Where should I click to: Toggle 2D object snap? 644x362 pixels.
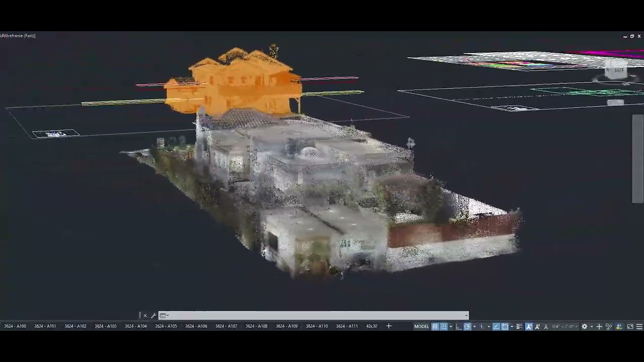coord(505,326)
